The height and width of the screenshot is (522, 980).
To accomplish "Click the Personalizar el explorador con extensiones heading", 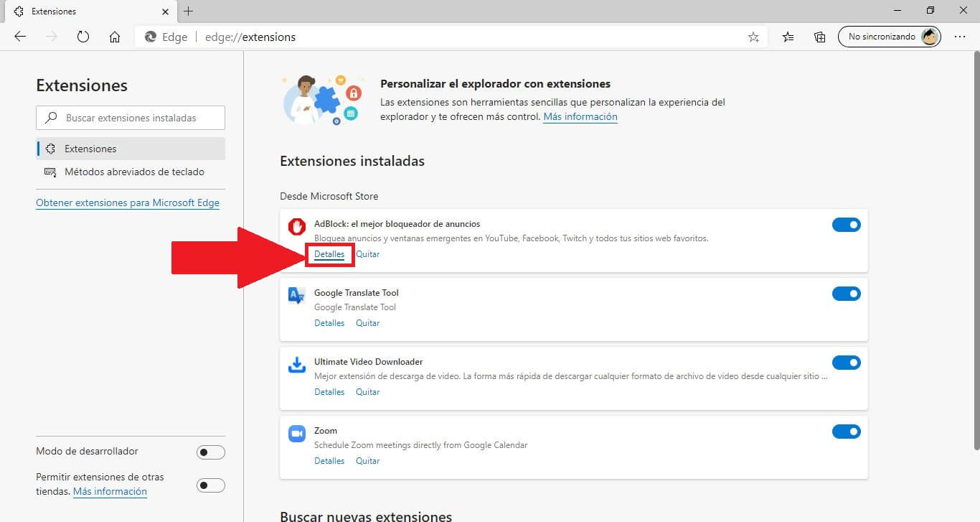I will point(495,83).
